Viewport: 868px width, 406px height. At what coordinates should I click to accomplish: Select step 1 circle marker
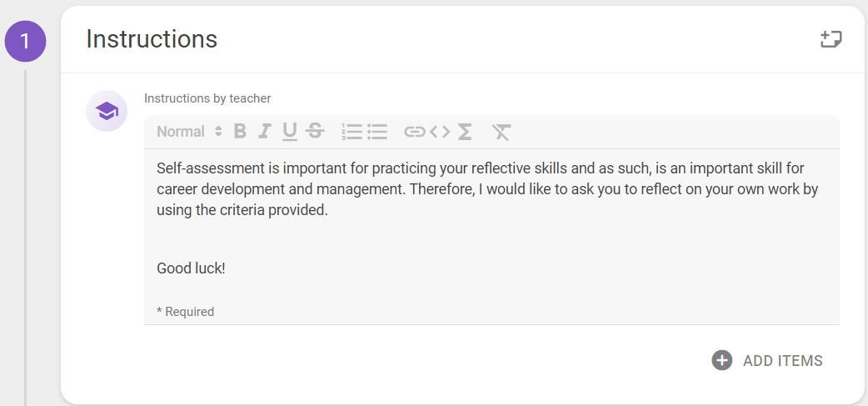[x=25, y=41]
